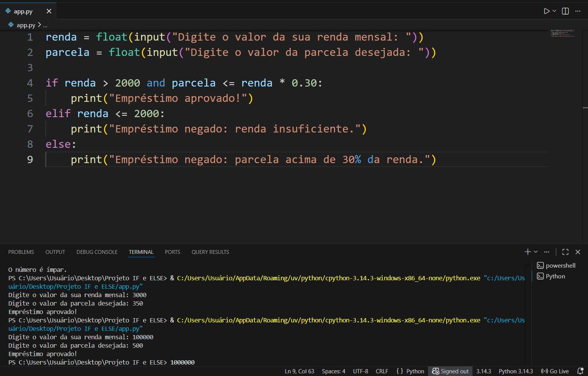This screenshot has height=376, width=588.
Task: Click the Go Live server button
Action: tap(555, 371)
